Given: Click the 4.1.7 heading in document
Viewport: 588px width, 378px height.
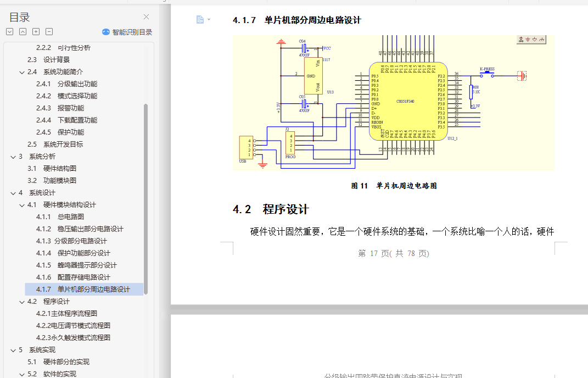Looking at the screenshot, I should coord(296,20).
